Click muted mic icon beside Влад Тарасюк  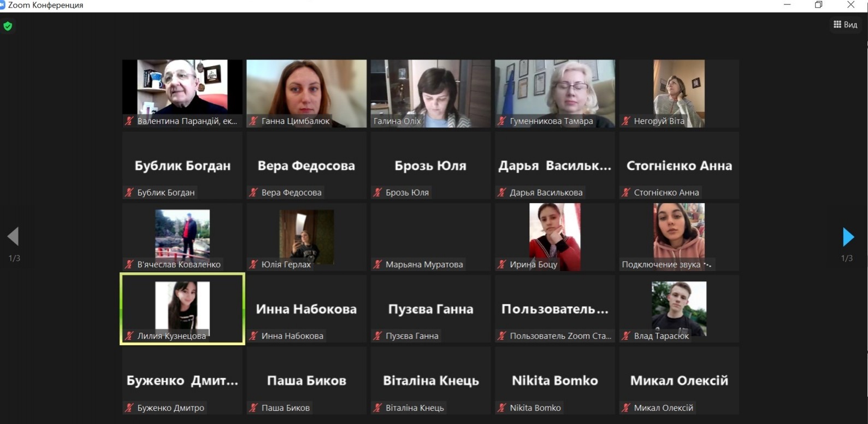point(626,336)
